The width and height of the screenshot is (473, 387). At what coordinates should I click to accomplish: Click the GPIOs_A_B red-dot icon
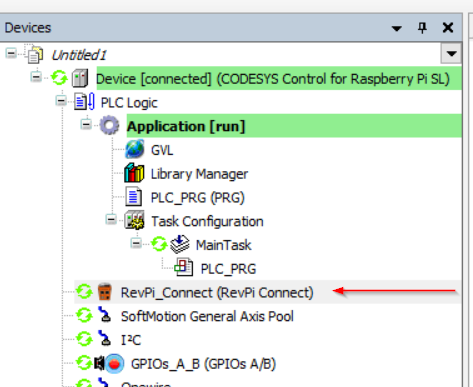pos(114,363)
